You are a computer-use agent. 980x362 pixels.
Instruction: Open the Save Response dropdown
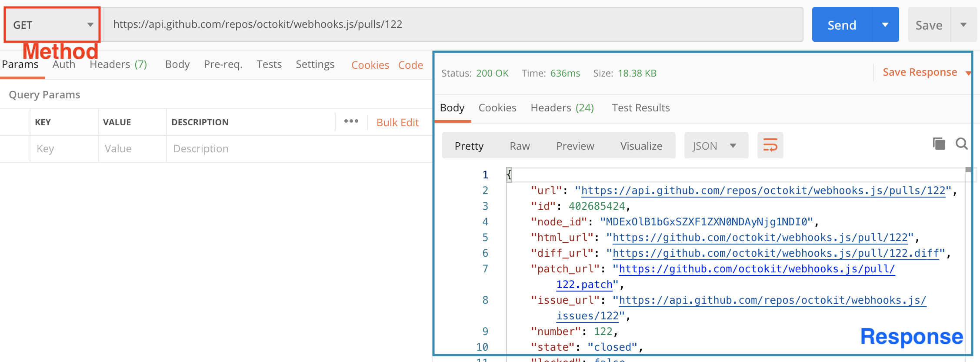(927, 72)
